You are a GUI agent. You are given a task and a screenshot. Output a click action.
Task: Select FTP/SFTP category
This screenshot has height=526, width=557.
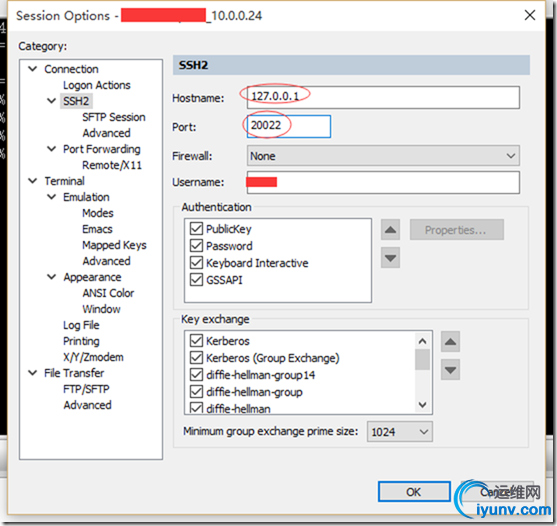coord(86,389)
